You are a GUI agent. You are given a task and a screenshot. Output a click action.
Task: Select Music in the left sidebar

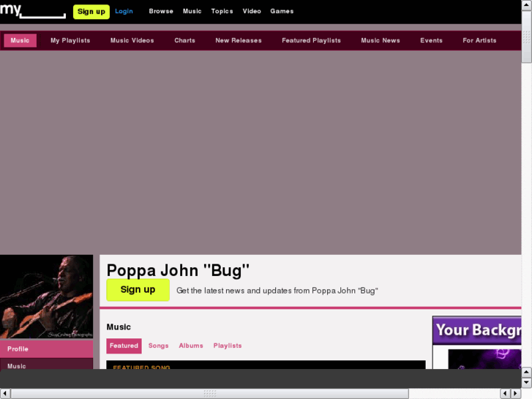(x=47, y=365)
